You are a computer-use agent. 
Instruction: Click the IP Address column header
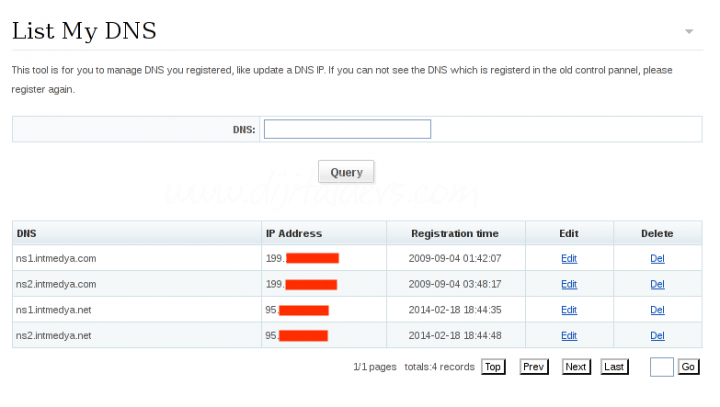(x=294, y=233)
